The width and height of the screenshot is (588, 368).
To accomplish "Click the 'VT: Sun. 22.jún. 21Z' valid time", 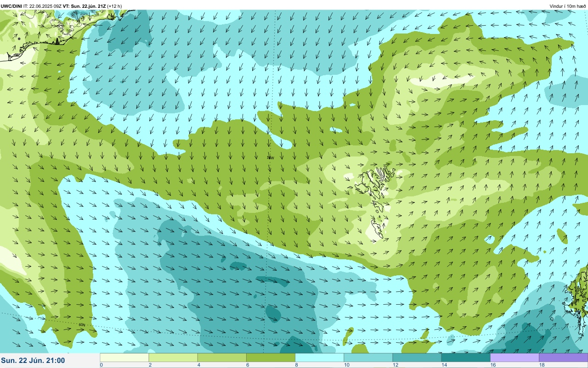I will 85,6.
